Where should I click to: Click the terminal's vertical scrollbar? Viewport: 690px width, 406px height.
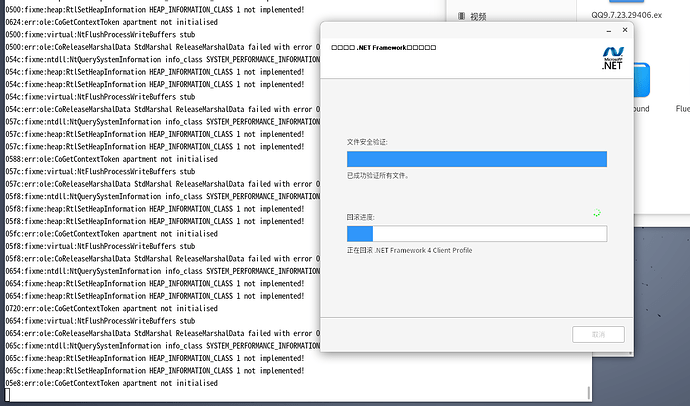589,392
